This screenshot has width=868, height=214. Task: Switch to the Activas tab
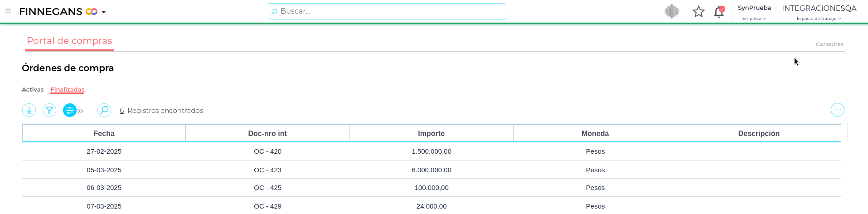click(33, 90)
